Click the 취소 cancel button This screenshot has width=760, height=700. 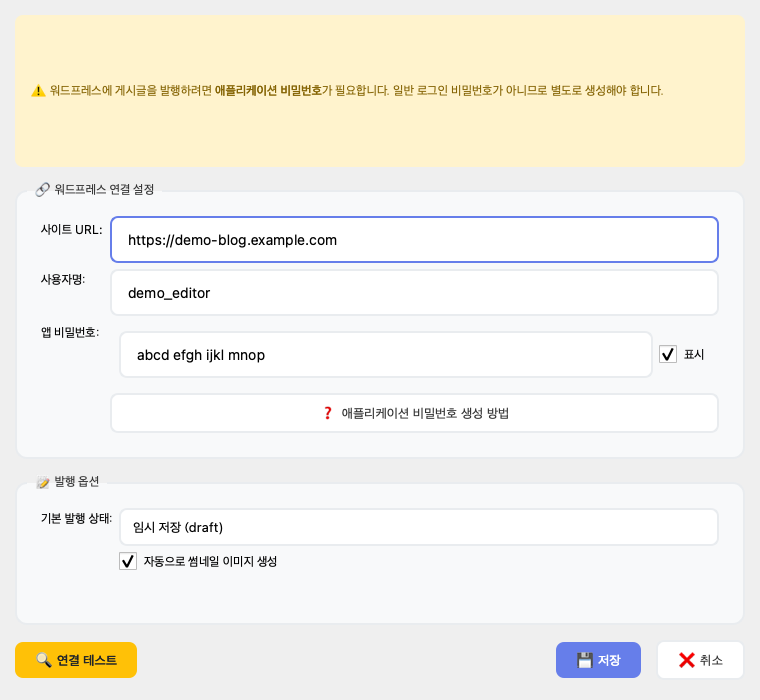coord(700,660)
